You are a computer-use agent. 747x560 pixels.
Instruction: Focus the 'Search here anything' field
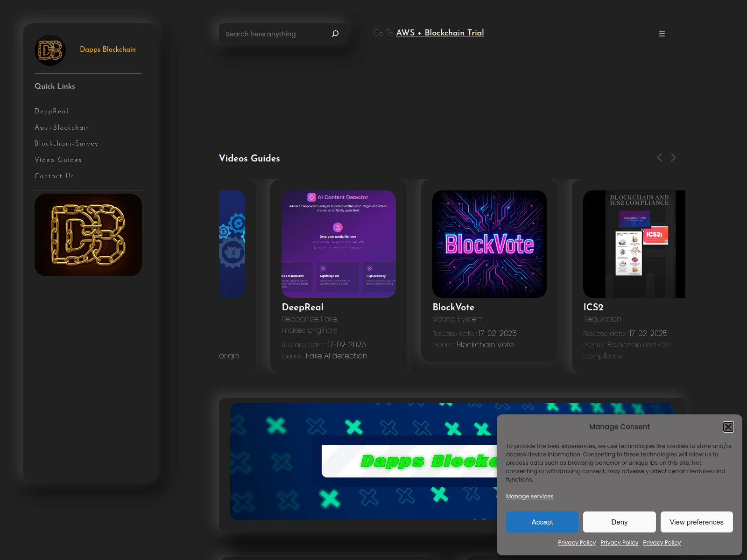click(275, 34)
